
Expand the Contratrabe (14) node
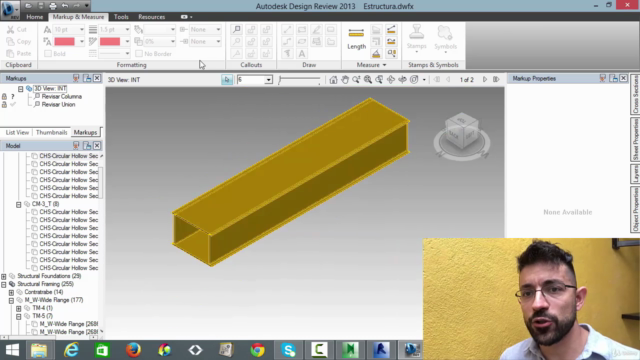pos(11,292)
